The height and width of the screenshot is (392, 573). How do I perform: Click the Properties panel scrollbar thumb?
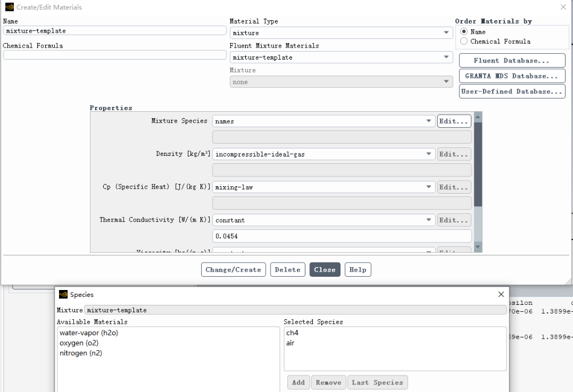pos(478,164)
